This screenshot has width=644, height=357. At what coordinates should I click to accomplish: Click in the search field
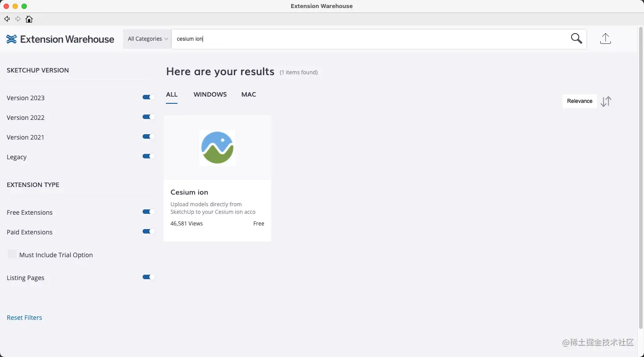pyautogui.click(x=371, y=39)
